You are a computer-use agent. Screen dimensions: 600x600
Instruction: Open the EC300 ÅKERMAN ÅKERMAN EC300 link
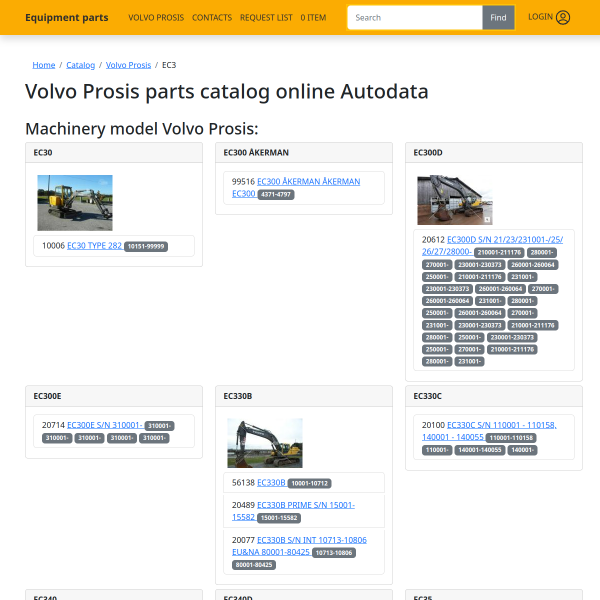[296, 188]
